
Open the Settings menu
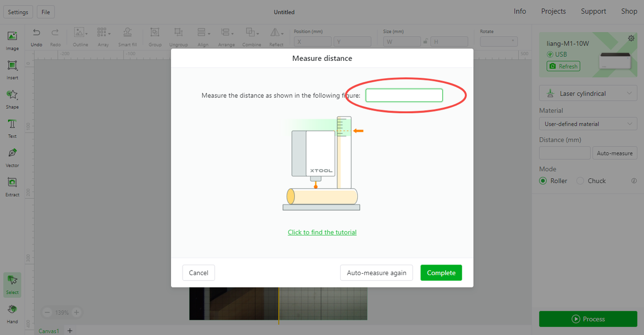tap(18, 12)
